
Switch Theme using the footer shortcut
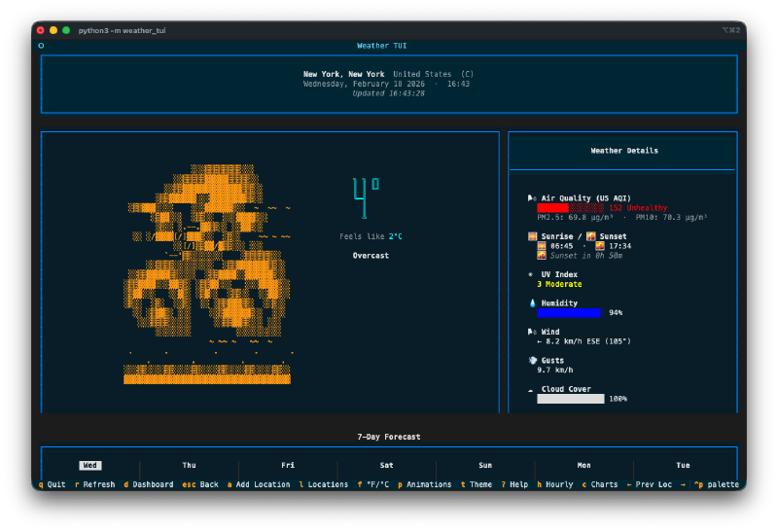(477, 484)
